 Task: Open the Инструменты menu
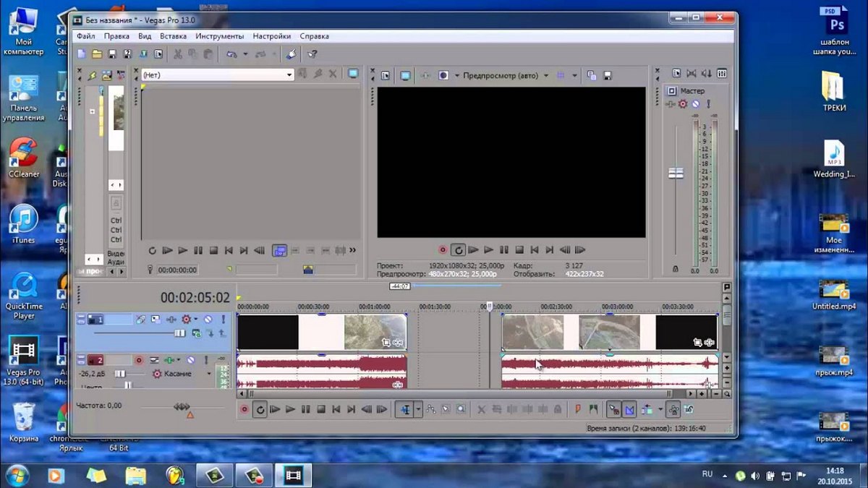pos(219,35)
